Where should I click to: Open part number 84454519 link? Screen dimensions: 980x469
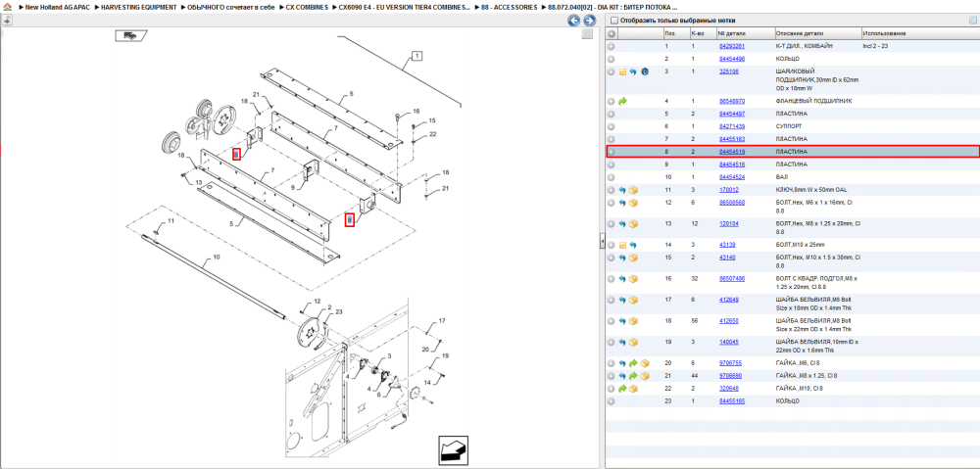731,152
